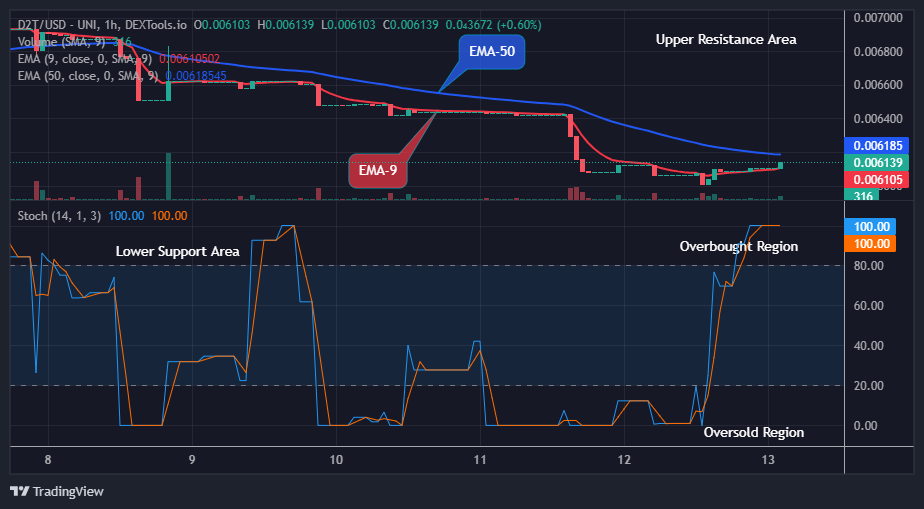Click 80.00 on stochastic axis
924x509 pixels.
point(868,266)
